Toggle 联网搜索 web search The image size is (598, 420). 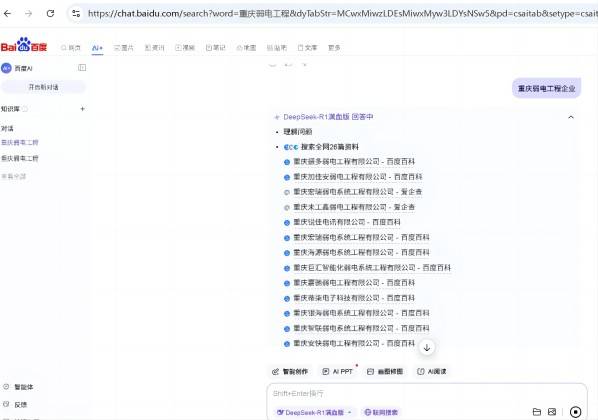click(x=381, y=412)
